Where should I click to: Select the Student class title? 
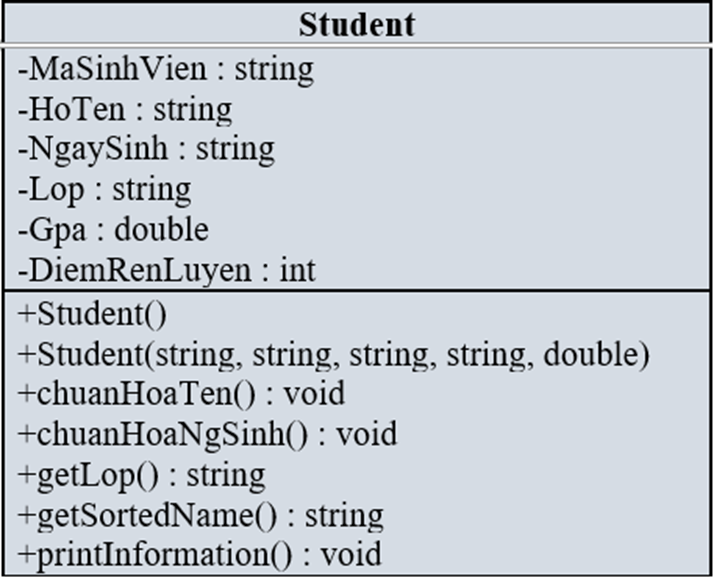point(357,25)
